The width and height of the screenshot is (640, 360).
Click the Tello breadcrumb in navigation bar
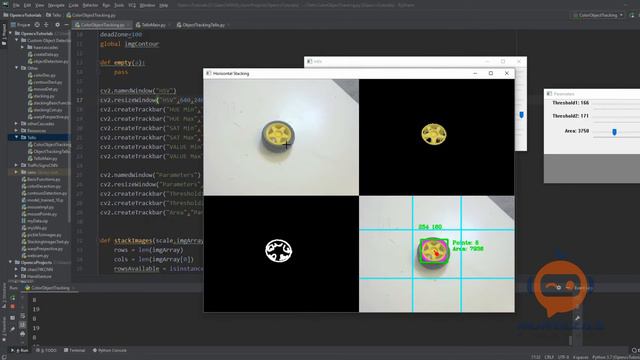53,15
